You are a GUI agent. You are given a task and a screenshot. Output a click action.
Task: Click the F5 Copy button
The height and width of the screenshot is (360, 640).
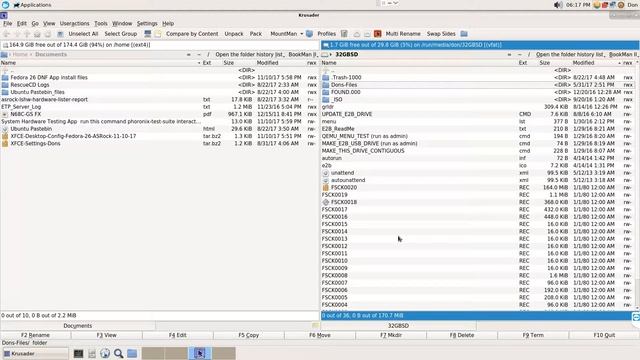(249, 335)
